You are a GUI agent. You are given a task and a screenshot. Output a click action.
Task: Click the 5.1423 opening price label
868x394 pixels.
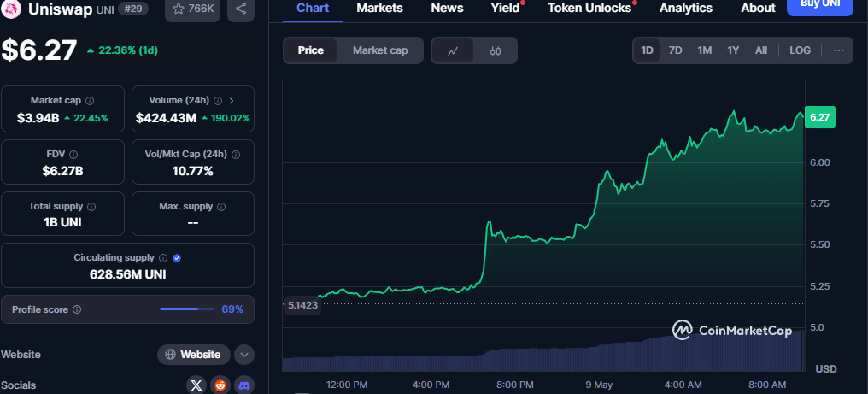(x=302, y=305)
